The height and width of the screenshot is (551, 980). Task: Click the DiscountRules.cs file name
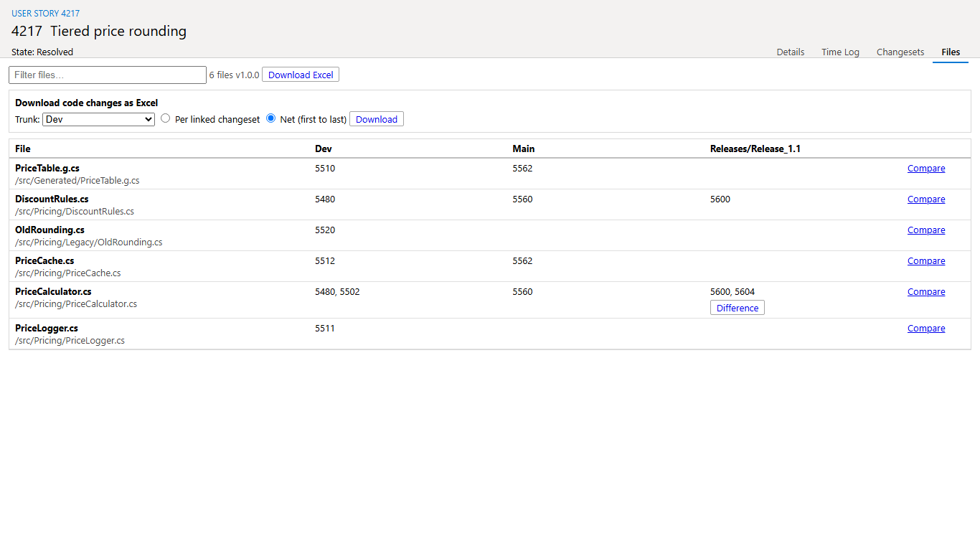coord(52,199)
